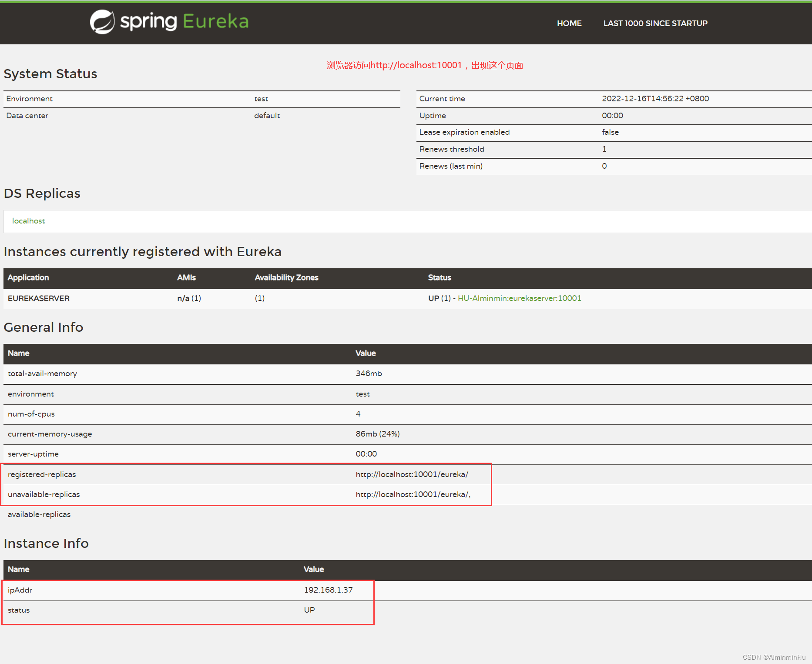Open HU-Alminmin:eurekaserver:10001 instance link

pyautogui.click(x=520, y=298)
